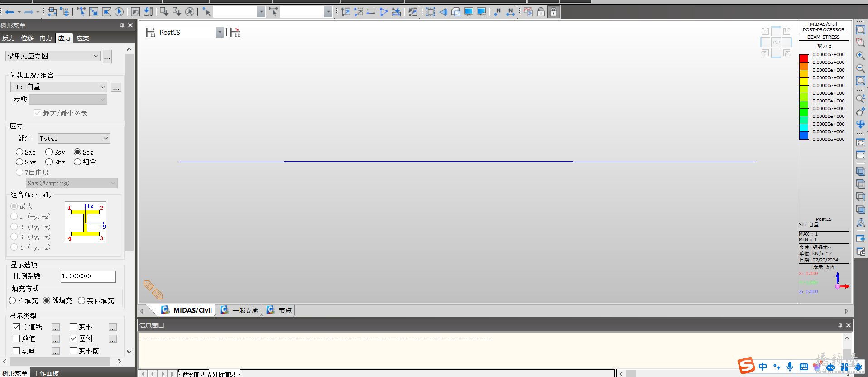Switch to the 反力 reactions tab
This screenshot has width=868, height=377.
(x=9, y=38)
